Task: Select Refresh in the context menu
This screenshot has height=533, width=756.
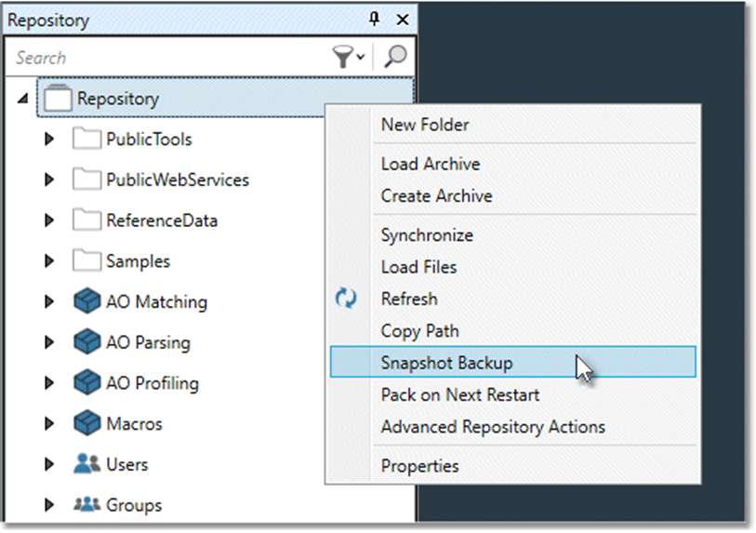Action: tap(409, 300)
